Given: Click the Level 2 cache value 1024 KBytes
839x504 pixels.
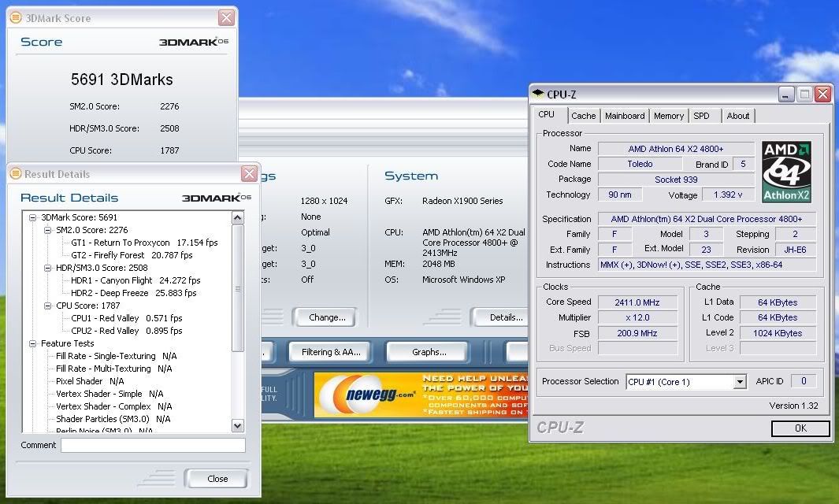Looking at the screenshot, I should (778, 333).
